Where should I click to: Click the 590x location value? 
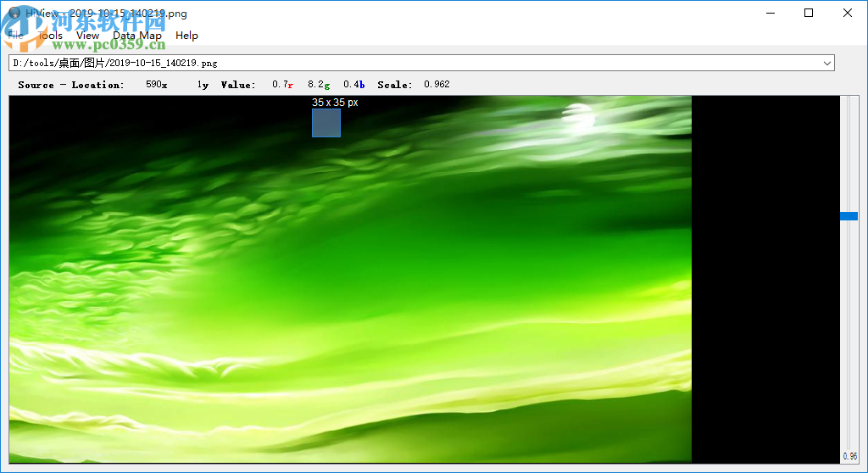point(157,84)
